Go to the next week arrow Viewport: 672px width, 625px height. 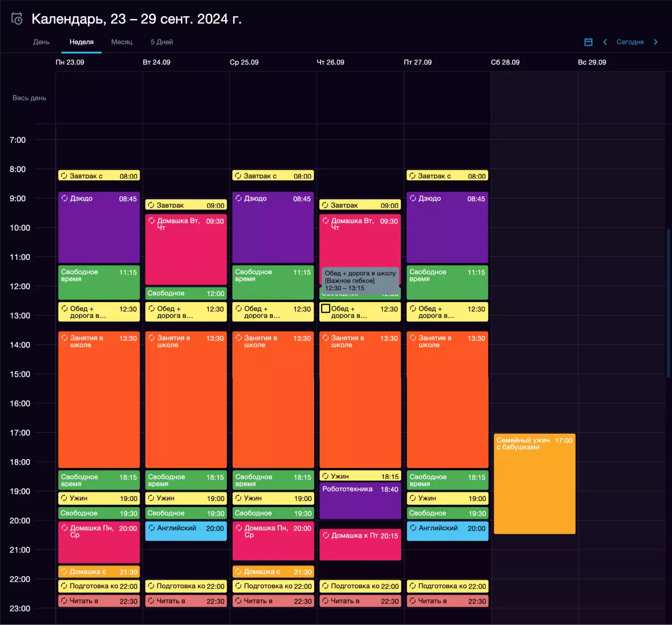656,42
